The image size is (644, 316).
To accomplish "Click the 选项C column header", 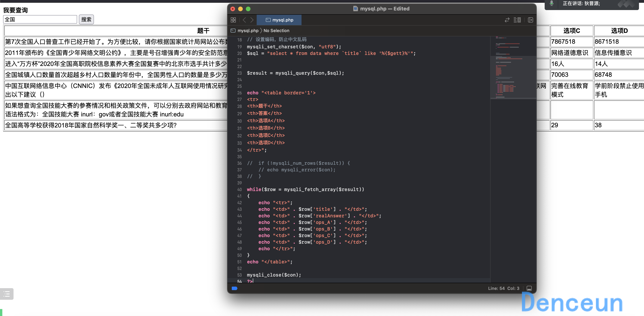I will (572, 31).
